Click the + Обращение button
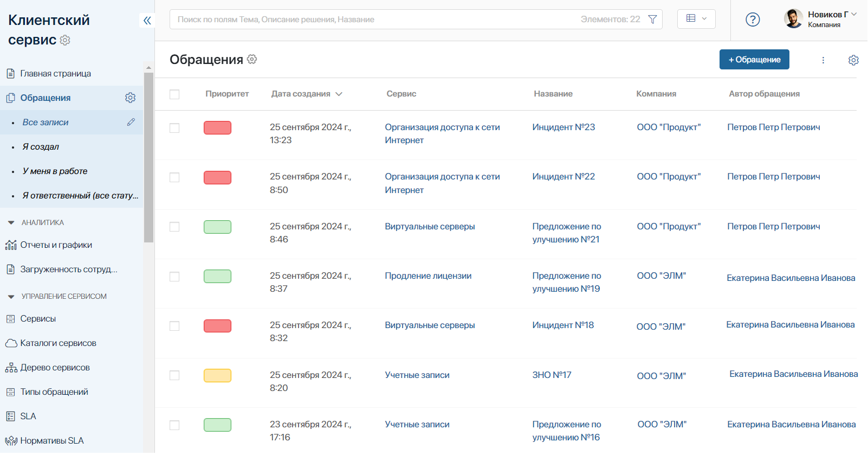Image resolution: width=868 pixels, height=455 pixels. point(754,60)
